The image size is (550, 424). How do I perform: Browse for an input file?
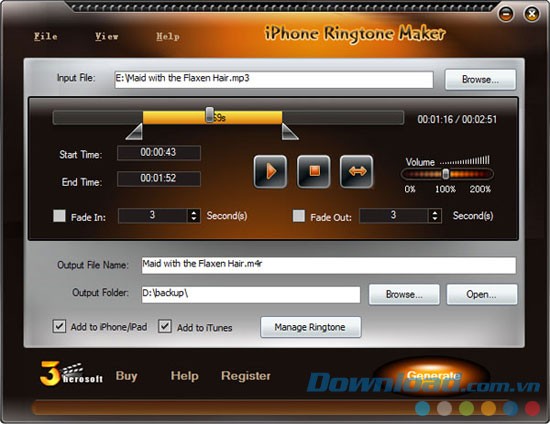pos(480,80)
